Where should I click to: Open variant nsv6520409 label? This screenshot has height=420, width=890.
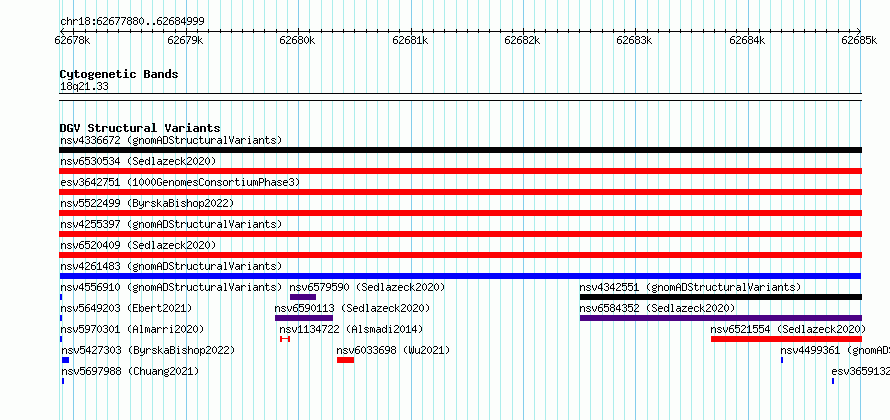click(138, 245)
